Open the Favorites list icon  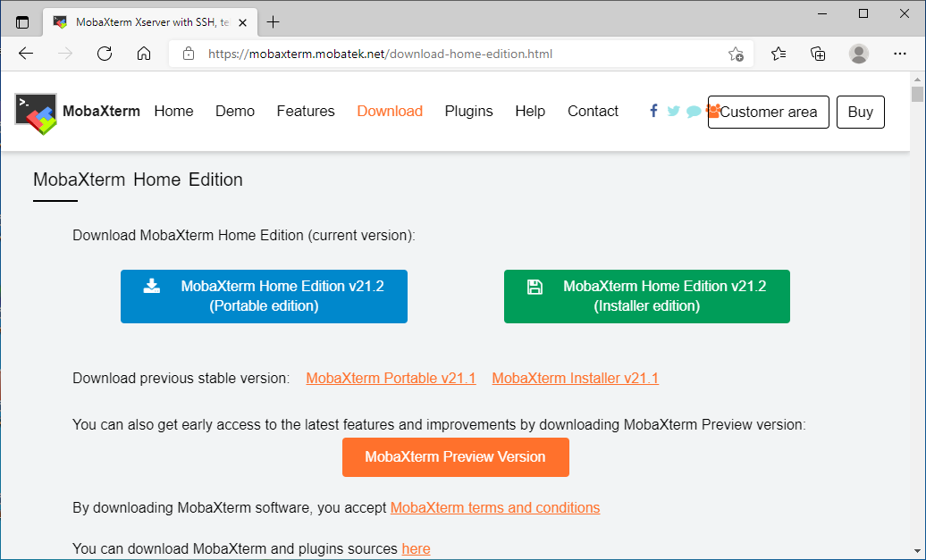tap(779, 54)
